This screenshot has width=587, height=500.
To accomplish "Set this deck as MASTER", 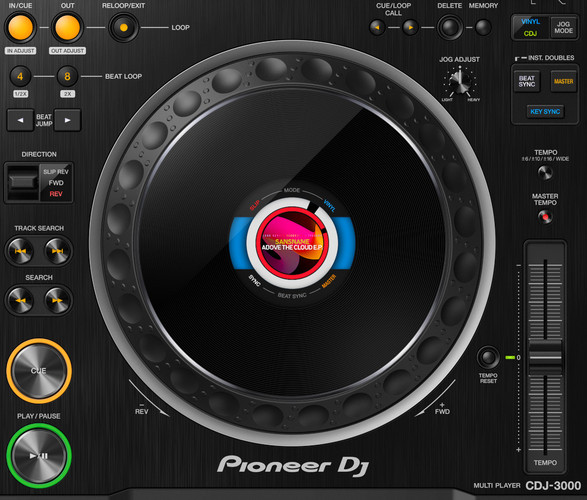I will point(563,81).
